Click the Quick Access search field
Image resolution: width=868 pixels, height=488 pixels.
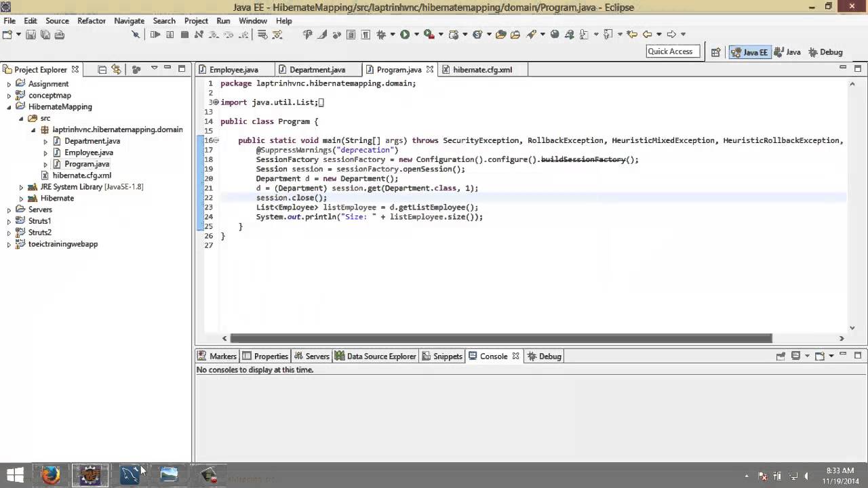[672, 52]
